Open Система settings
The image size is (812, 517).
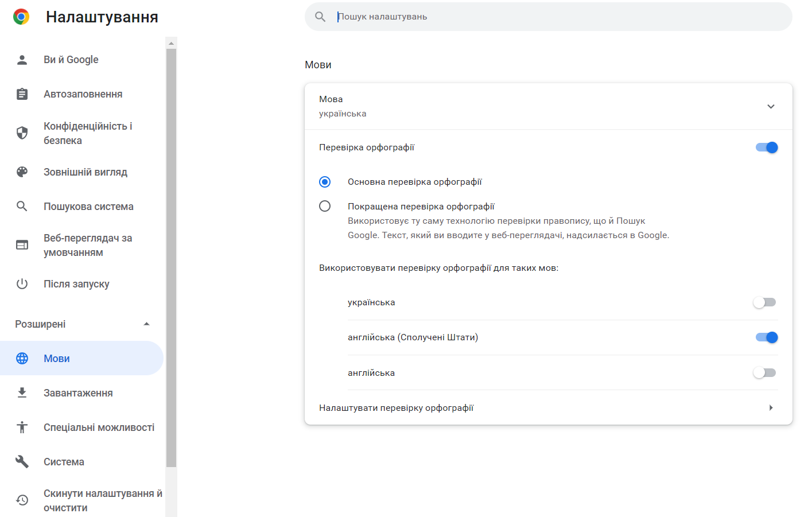81,461
